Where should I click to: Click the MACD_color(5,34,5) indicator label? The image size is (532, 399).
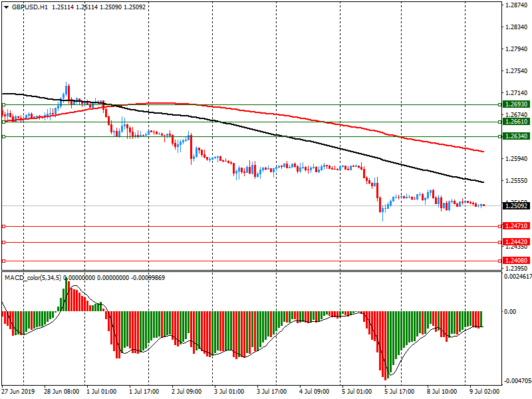pyautogui.click(x=33, y=278)
